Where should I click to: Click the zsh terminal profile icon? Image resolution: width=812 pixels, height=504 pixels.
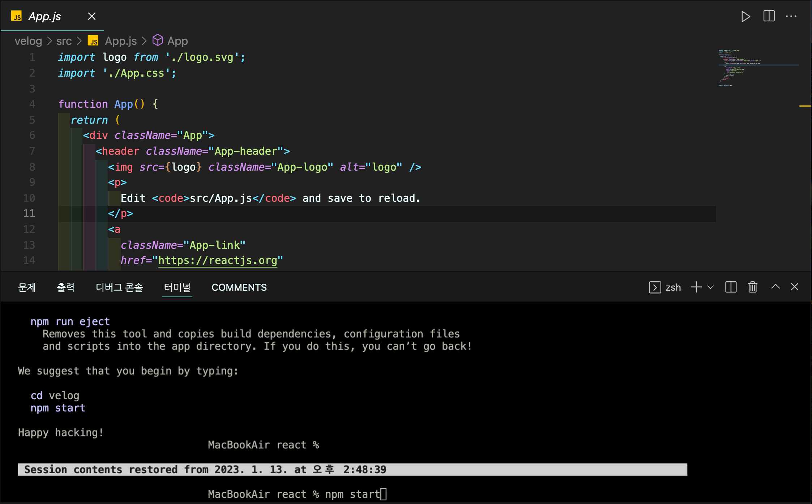(x=655, y=287)
